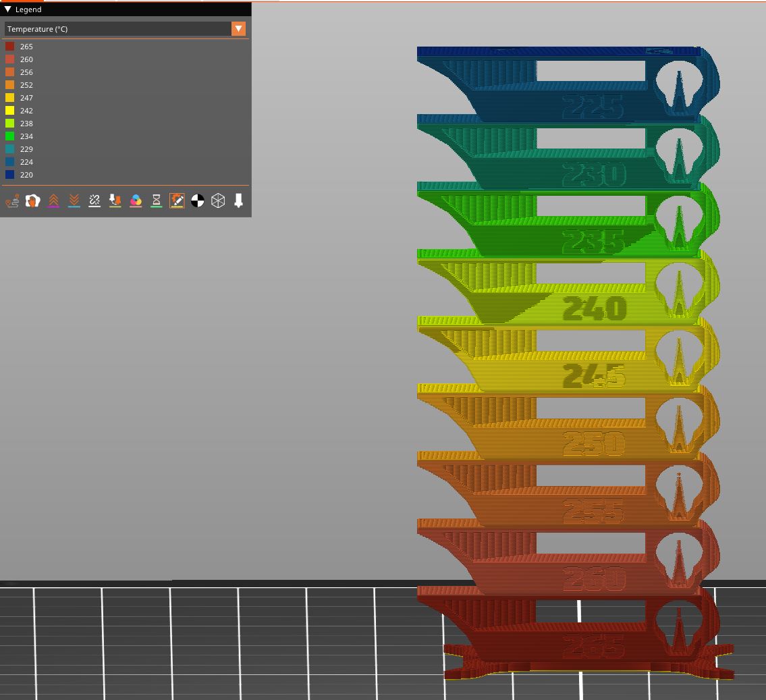Image resolution: width=766 pixels, height=700 pixels.
Task: Toggle color changes icon
Action: point(136,200)
